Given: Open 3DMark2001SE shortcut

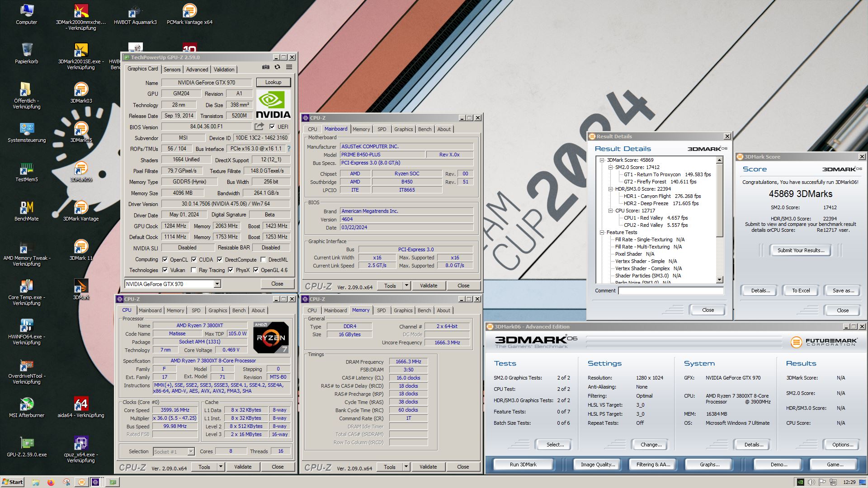Looking at the screenshot, I should 81,56.
